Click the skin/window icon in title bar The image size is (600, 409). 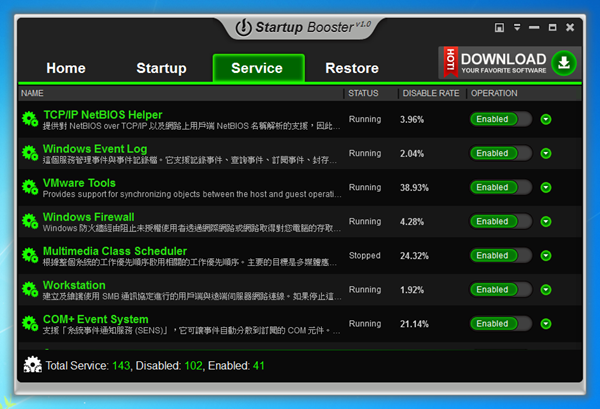click(499, 28)
